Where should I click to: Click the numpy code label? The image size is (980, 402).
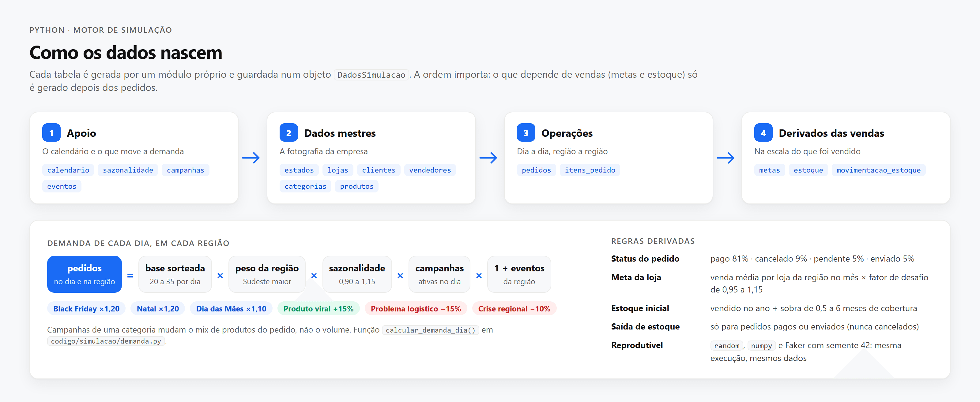point(761,345)
